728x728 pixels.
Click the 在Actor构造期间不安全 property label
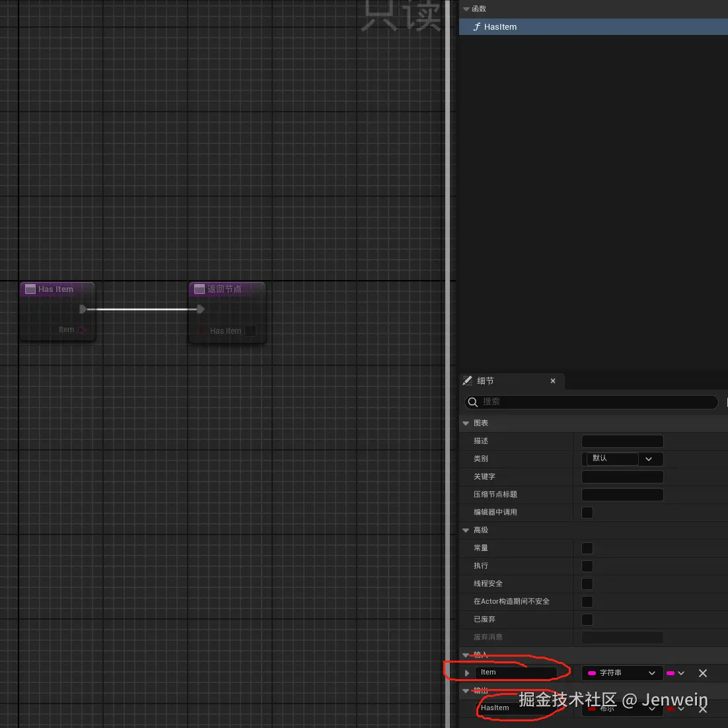tap(511, 601)
